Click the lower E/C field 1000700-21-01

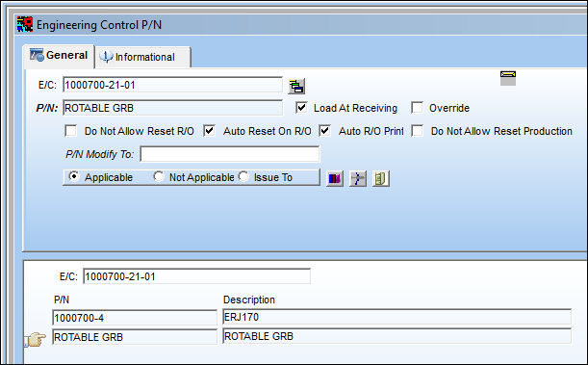[x=196, y=276]
